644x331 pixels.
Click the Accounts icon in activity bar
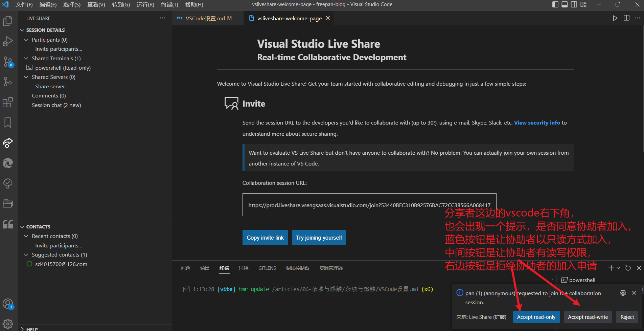coord(7,304)
